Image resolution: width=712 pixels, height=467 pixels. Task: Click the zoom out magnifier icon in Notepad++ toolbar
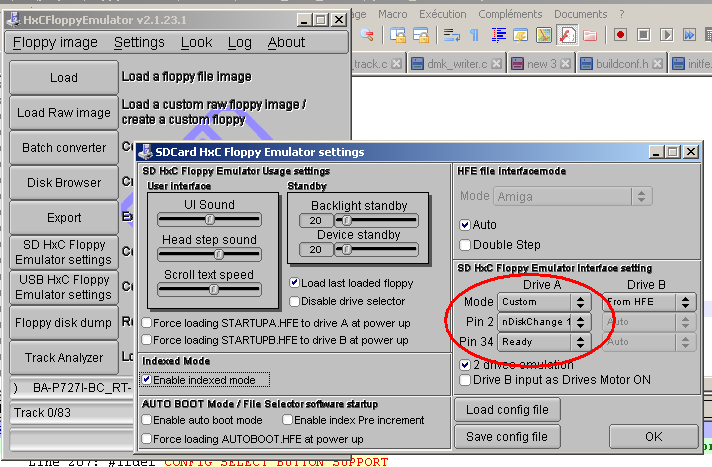click(x=367, y=35)
